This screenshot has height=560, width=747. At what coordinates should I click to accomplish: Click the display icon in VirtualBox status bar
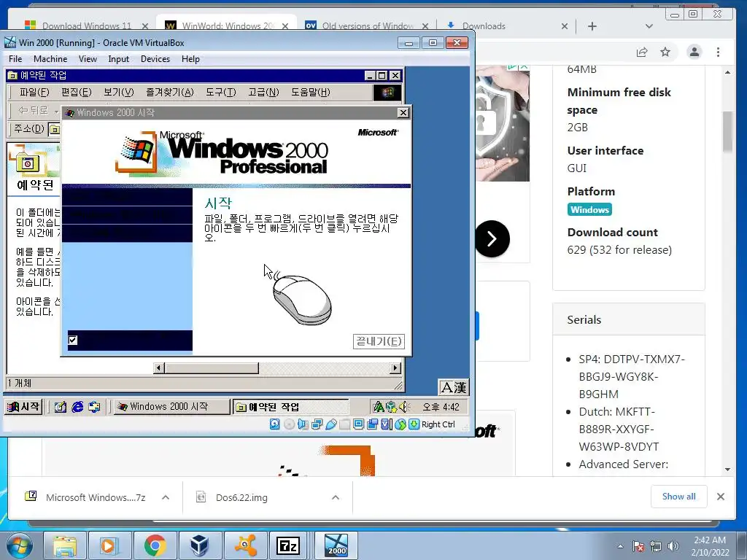(358, 424)
